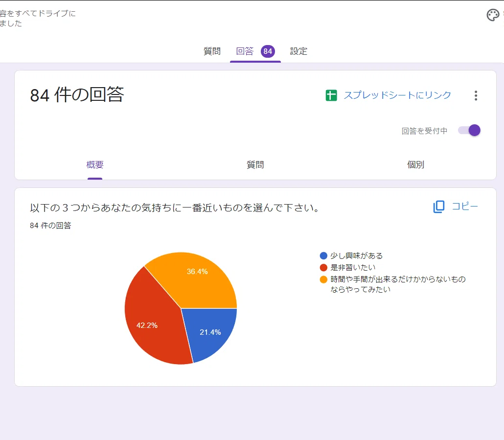Open the theme customization palette icon
Image resolution: width=504 pixels, height=440 pixels.
click(493, 15)
